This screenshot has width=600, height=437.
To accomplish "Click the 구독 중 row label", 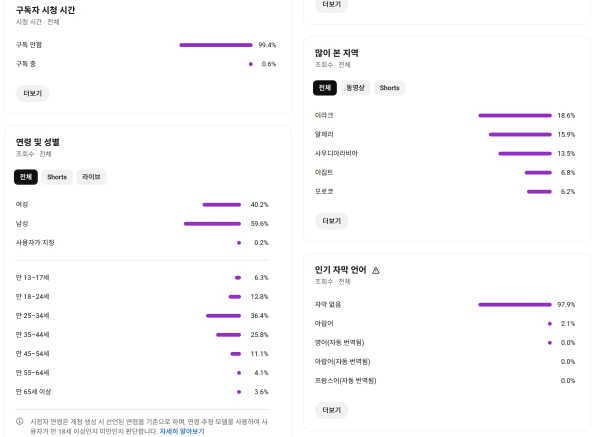I will tap(26, 64).
